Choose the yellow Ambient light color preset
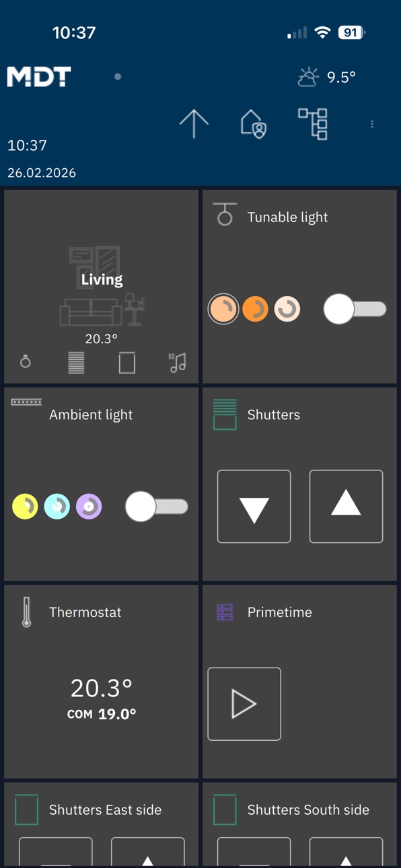Viewport: 401px width, 868px height. coord(25,507)
